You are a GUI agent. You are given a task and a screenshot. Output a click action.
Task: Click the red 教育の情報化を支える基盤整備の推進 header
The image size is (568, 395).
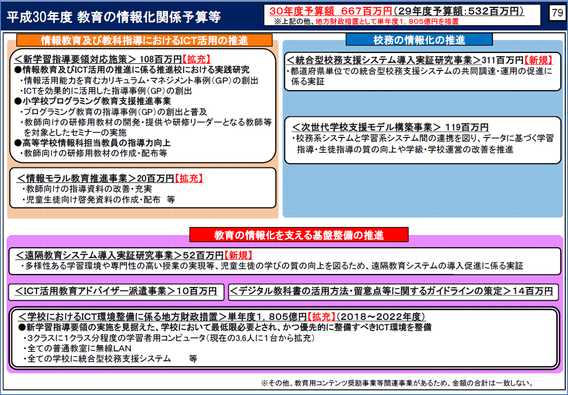[299, 235]
